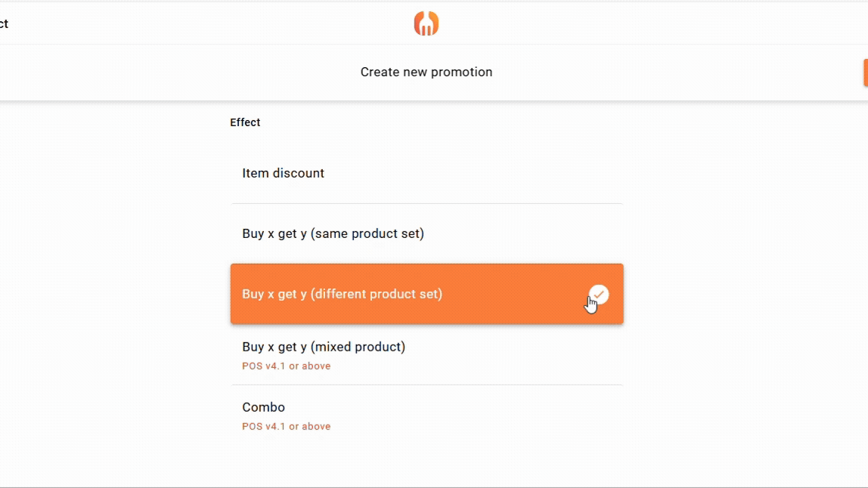Screen dimensions: 868x488
Task: Select the Item discount effect
Action: 283,173
